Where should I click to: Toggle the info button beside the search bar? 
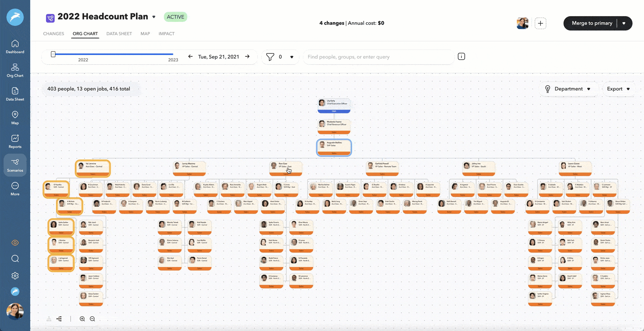(461, 56)
